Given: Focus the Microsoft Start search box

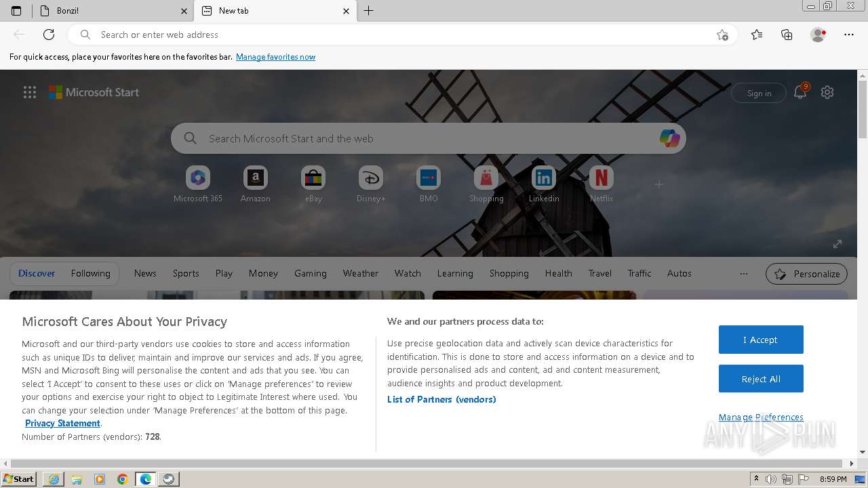Looking at the screenshot, I should coord(429,138).
